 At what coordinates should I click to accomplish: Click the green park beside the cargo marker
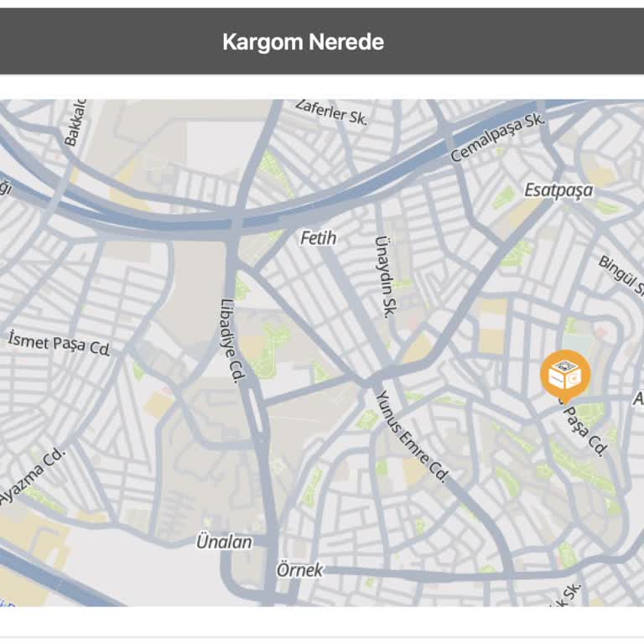point(590,415)
